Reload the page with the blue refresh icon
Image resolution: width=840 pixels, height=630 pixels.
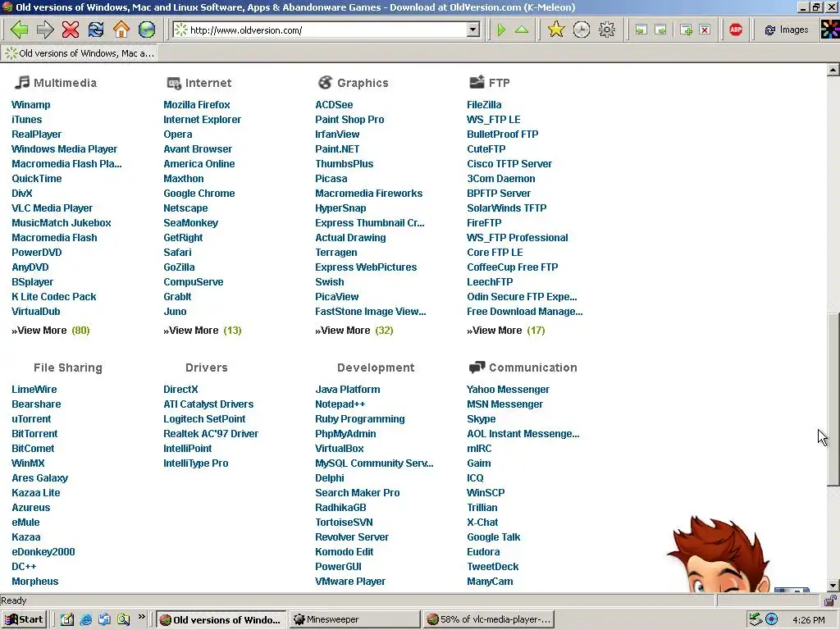[x=96, y=30]
